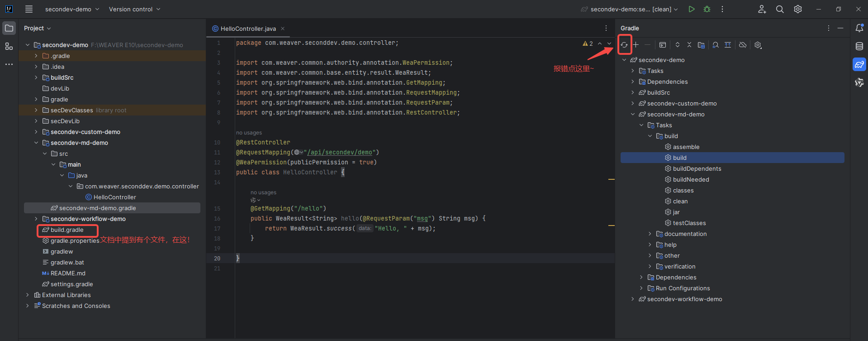This screenshot has height=341, width=868.
Task: Collapse secondev-md-demo folder in Project tree
Action: pos(36,143)
